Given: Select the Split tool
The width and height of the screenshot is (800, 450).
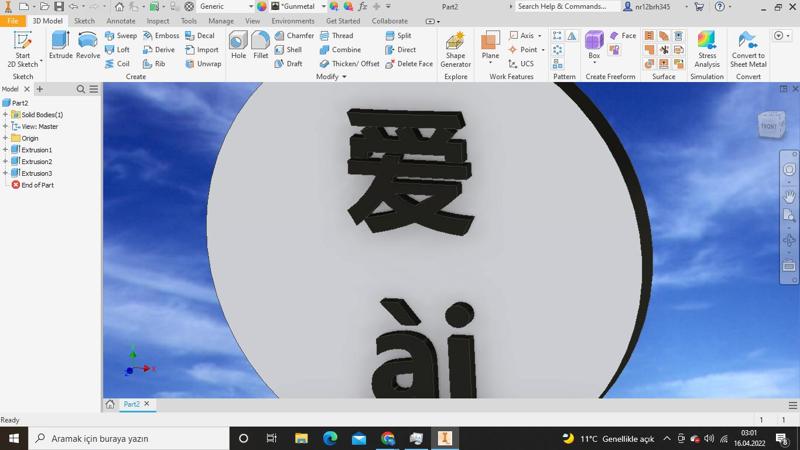Looking at the screenshot, I should tap(398, 36).
